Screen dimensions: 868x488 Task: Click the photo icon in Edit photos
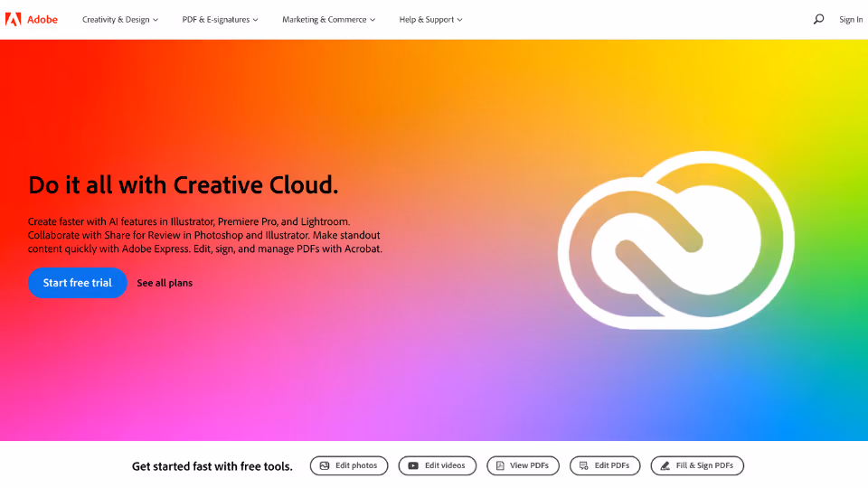coord(325,466)
